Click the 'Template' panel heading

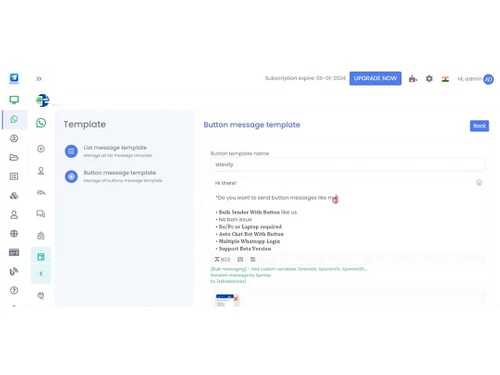(85, 124)
